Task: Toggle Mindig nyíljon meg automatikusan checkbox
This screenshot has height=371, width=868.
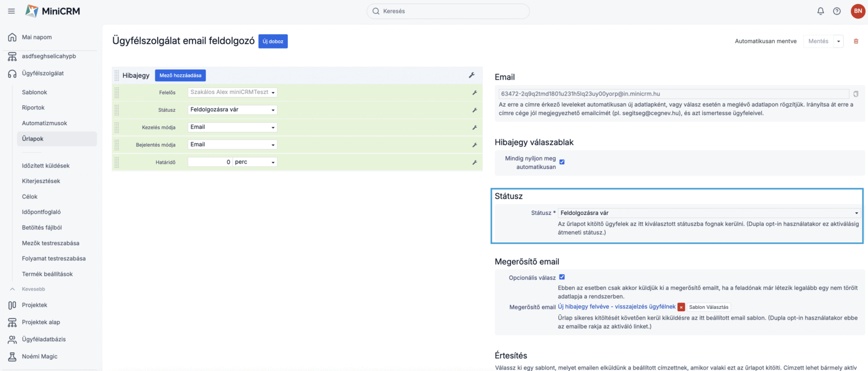Action: (x=562, y=162)
